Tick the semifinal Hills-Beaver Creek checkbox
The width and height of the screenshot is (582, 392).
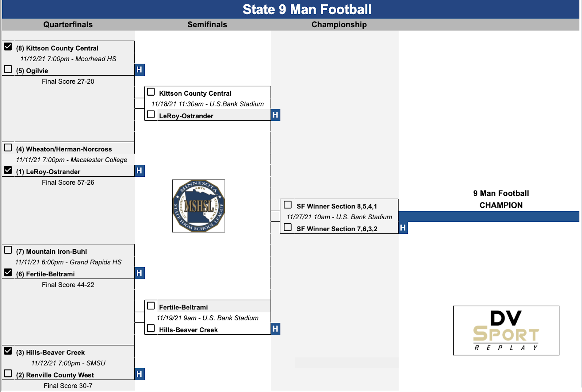tap(151, 328)
